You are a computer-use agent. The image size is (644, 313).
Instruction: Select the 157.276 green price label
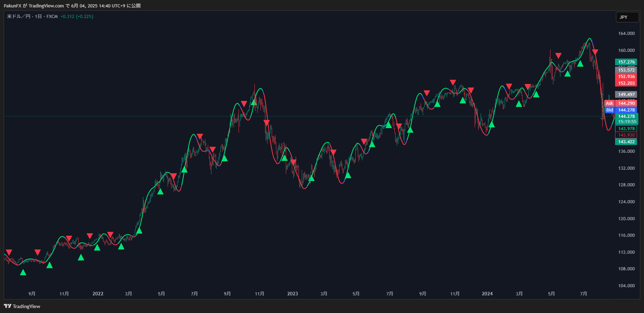tap(626, 62)
